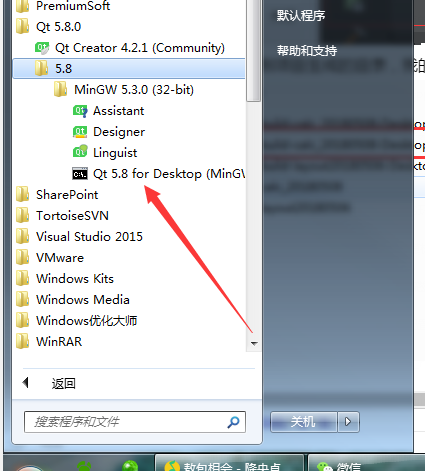Viewport: 425px width, 471px height.
Task: Click the search magnifier icon
Action: tap(233, 422)
